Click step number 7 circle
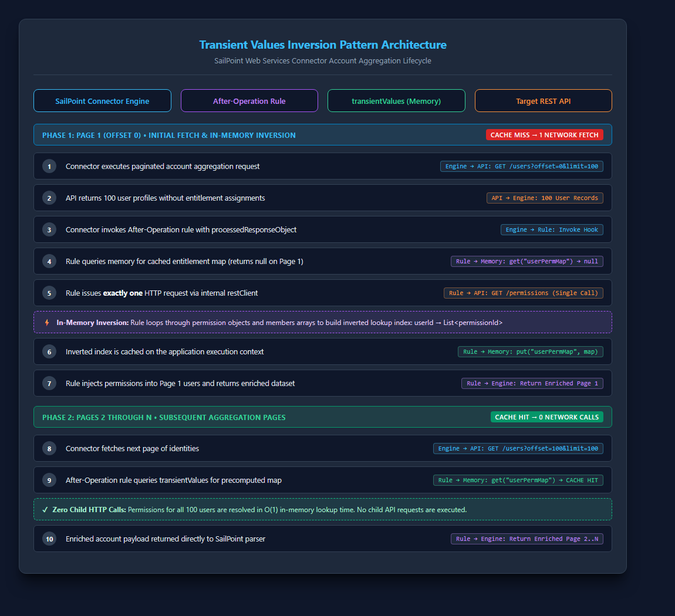The height and width of the screenshot is (616, 675). [x=49, y=384]
